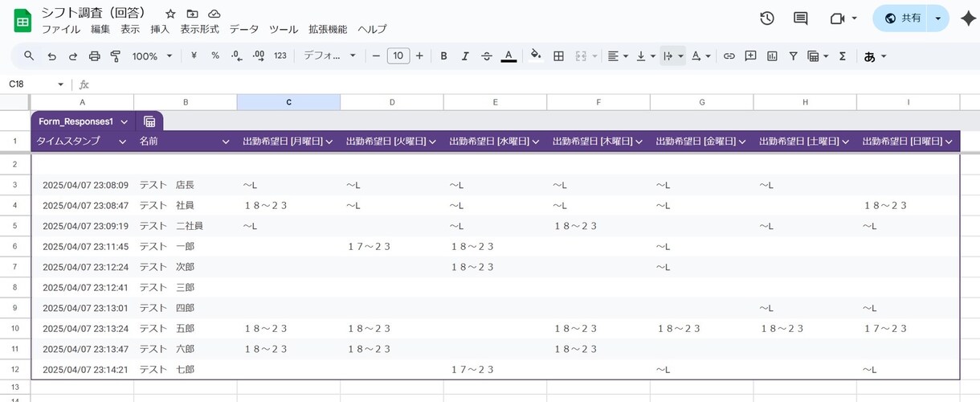
Task: Star the document
Action: (x=170, y=14)
